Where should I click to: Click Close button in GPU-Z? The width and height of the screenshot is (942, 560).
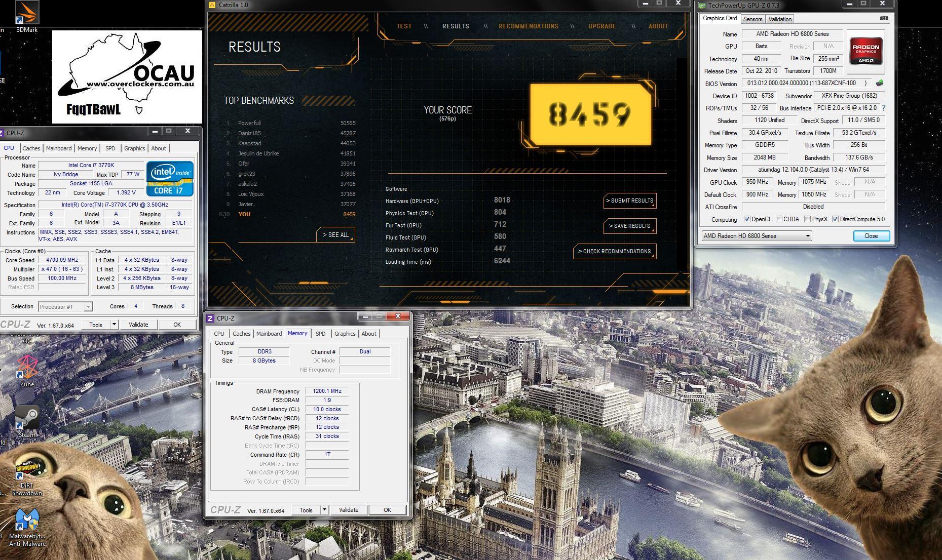(x=871, y=236)
